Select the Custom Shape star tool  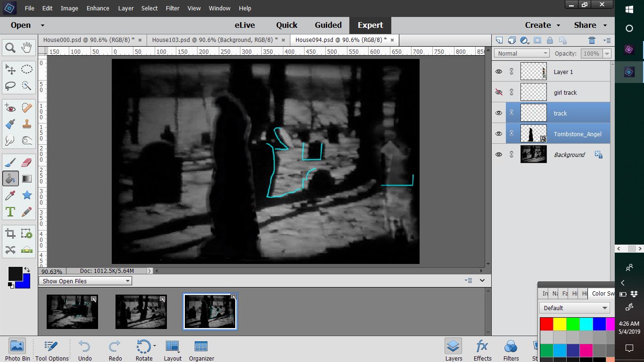[27, 195]
